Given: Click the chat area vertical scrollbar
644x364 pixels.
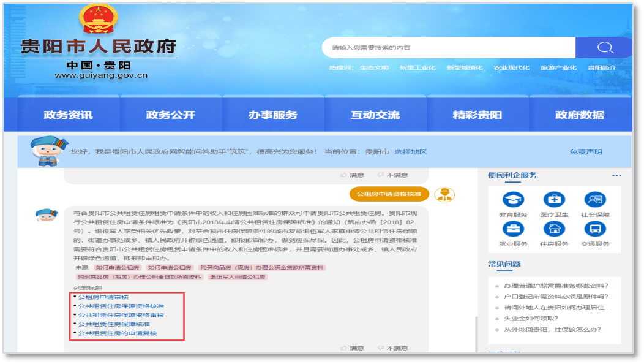Looking at the screenshot, I should click(x=476, y=334).
